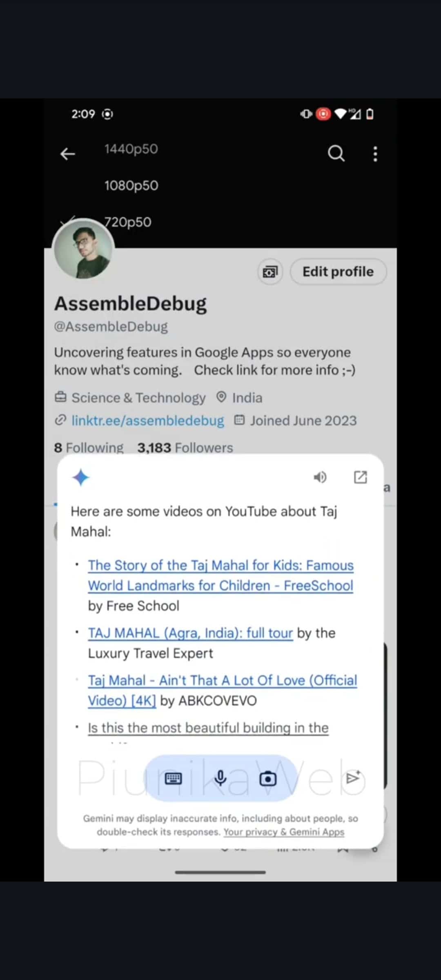Tap the keyboard input icon

tap(173, 778)
